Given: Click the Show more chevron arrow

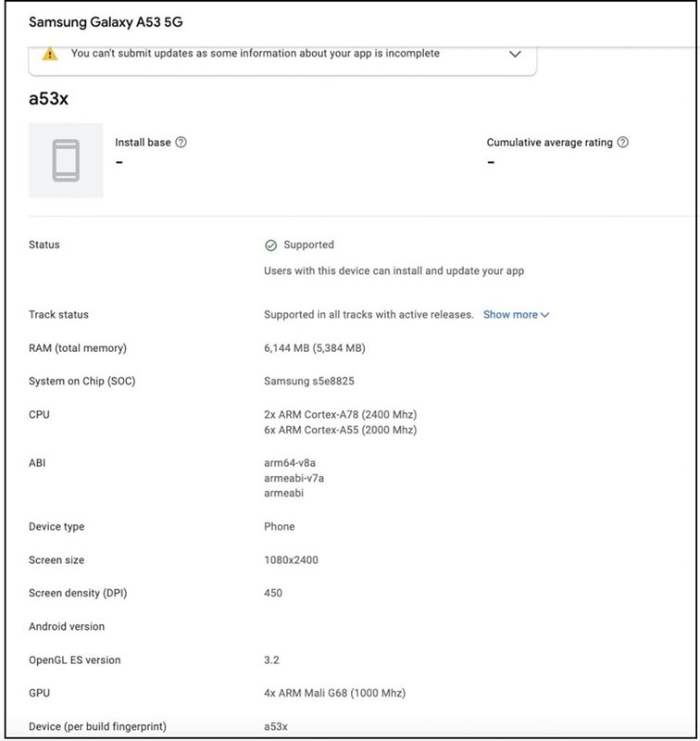Looking at the screenshot, I should tap(544, 315).
